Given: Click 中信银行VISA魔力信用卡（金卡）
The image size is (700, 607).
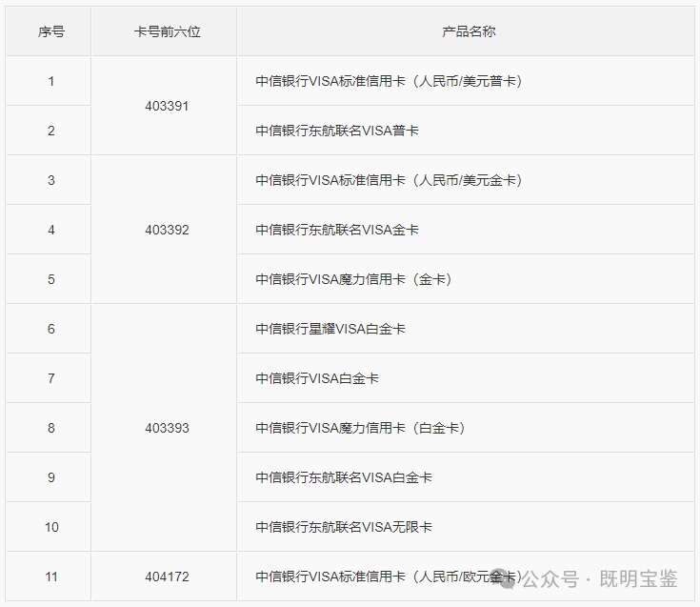Looking at the screenshot, I should (353, 279).
